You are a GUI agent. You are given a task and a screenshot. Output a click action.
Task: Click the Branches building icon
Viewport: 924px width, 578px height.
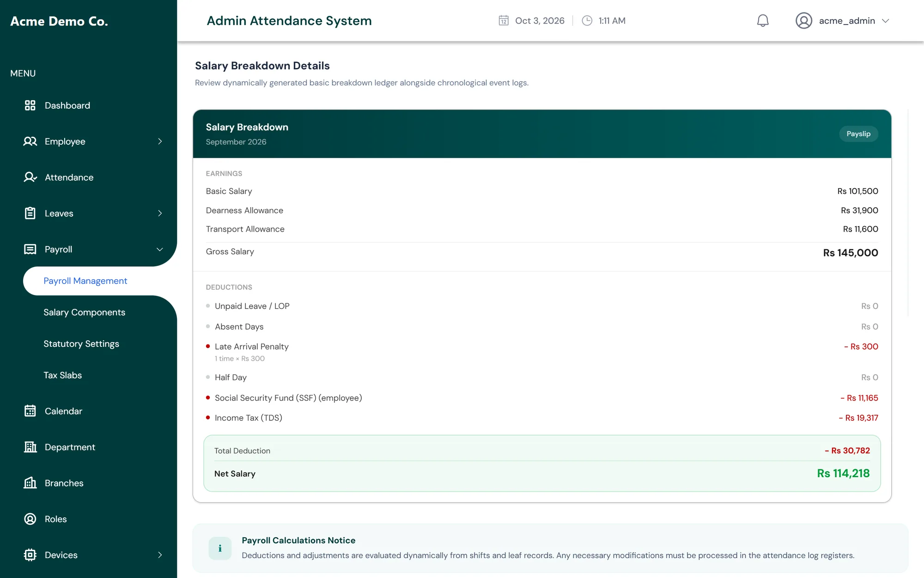point(30,483)
